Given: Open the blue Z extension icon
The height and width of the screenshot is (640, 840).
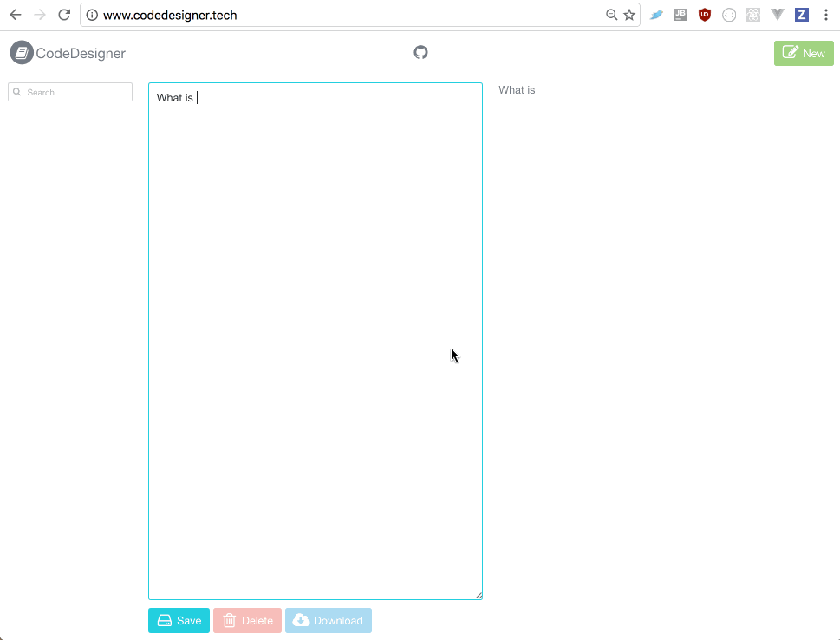Looking at the screenshot, I should 802,15.
